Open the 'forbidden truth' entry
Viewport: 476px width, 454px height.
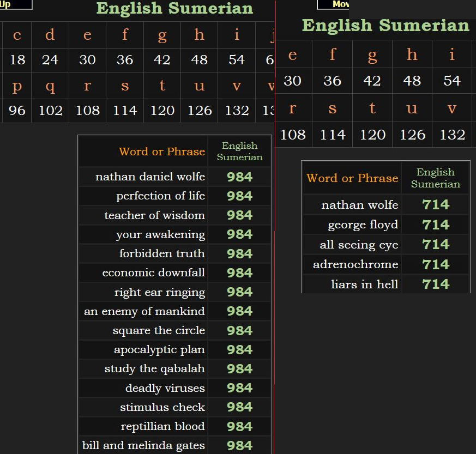coord(162,253)
